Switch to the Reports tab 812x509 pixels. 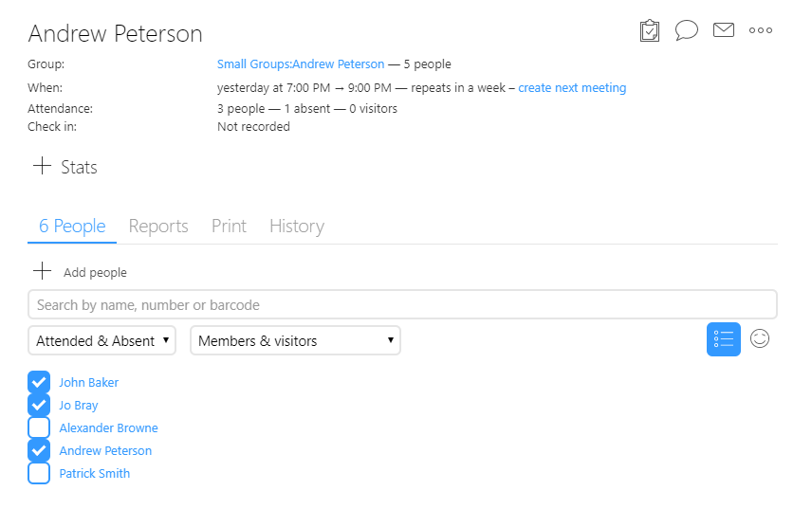[158, 226]
